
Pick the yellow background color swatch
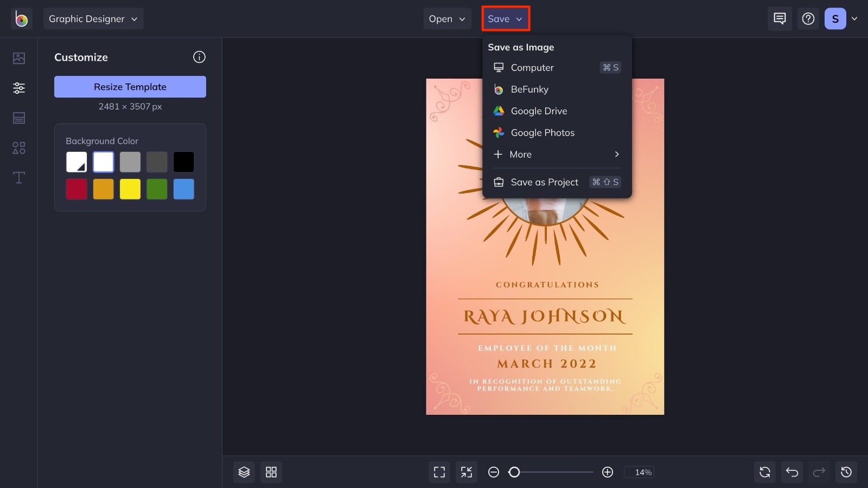[x=130, y=189]
